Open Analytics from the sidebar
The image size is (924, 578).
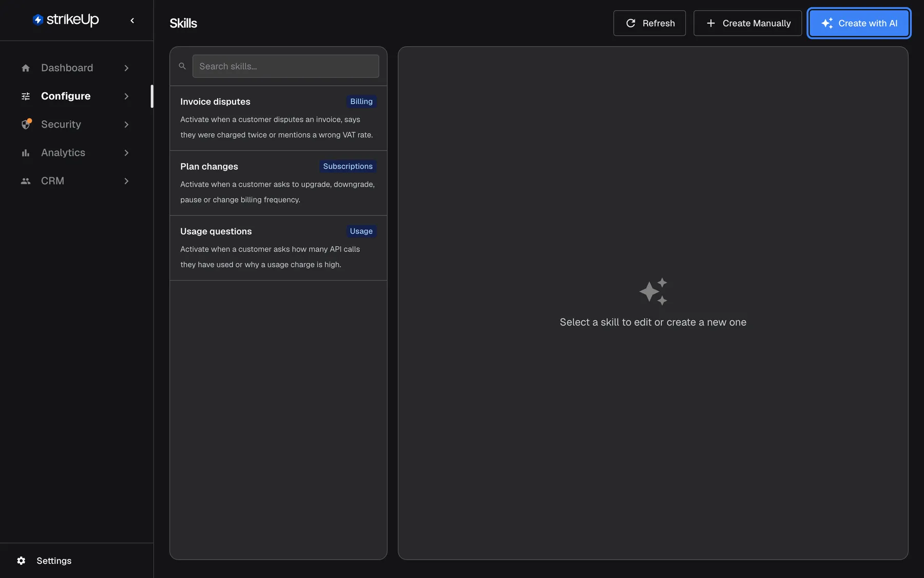[63, 153]
